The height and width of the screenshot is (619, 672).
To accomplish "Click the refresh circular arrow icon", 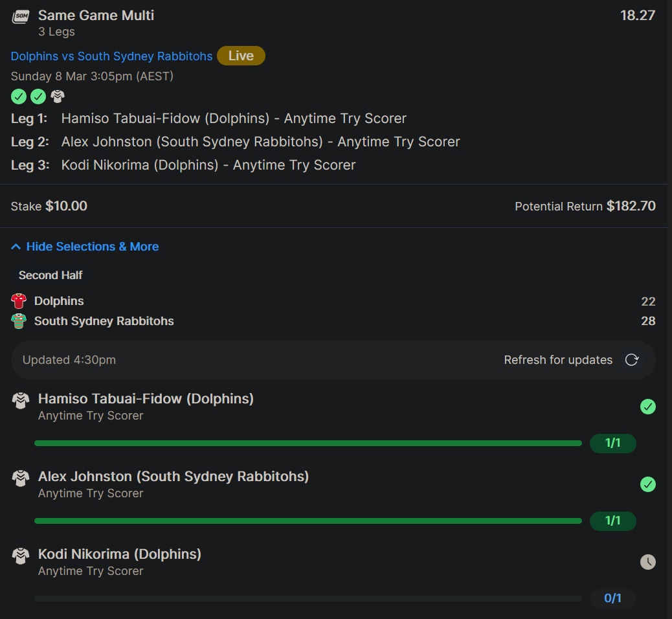I will pyautogui.click(x=631, y=359).
